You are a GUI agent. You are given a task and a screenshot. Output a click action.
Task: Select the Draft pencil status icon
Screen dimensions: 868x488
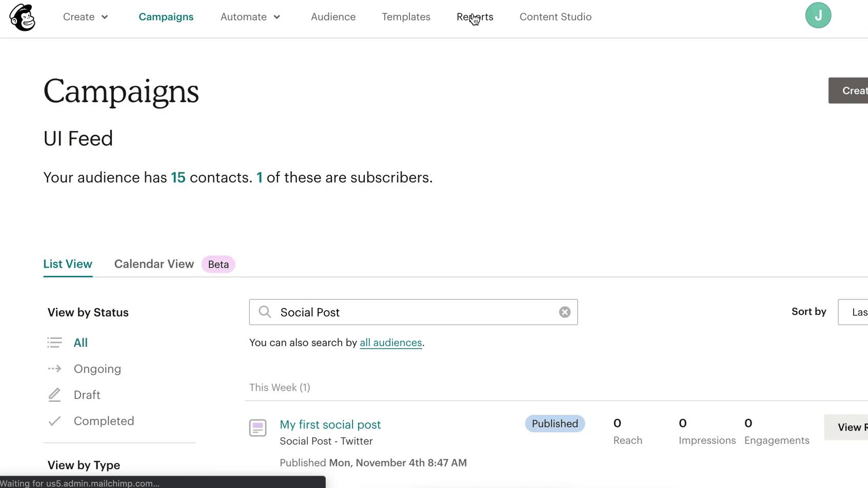pos(54,395)
